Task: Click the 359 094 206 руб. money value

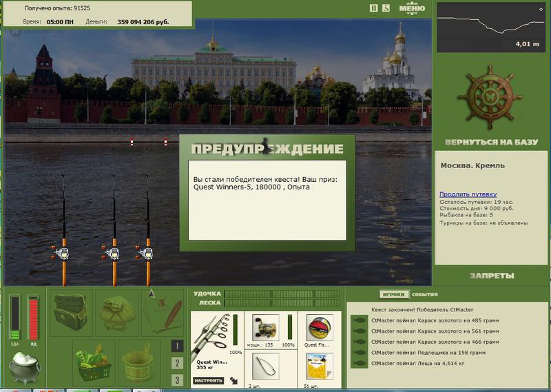Action: click(x=143, y=22)
